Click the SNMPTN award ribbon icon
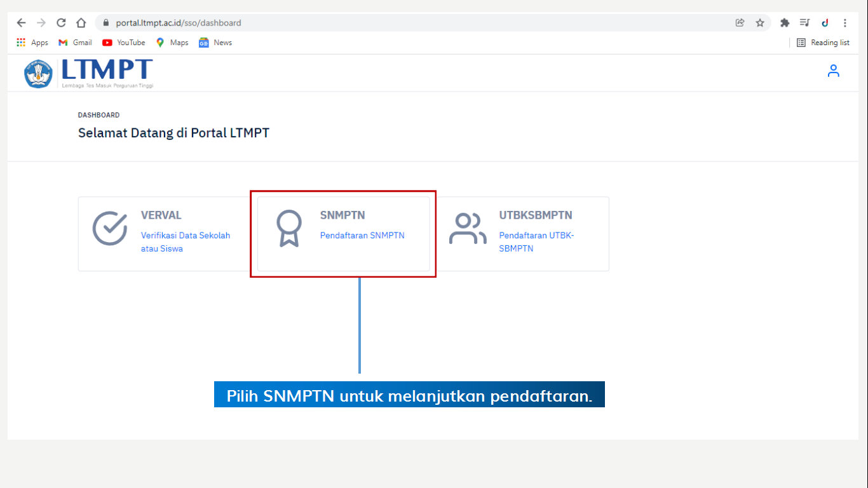 point(289,229)
